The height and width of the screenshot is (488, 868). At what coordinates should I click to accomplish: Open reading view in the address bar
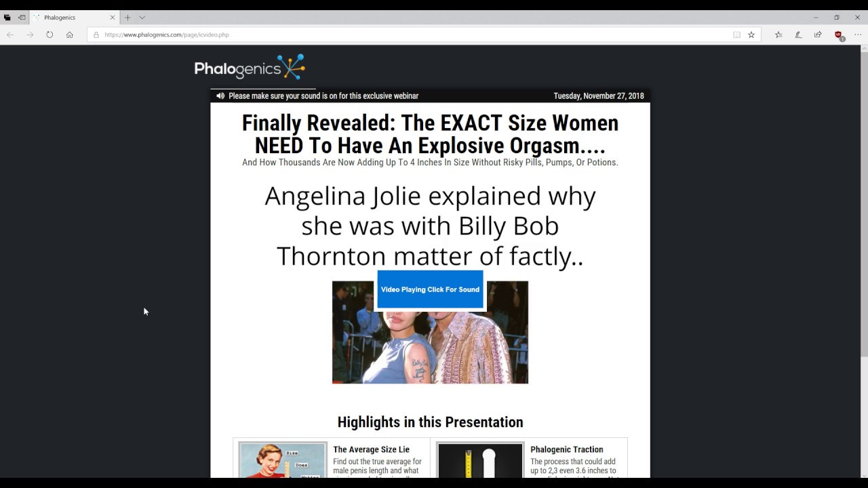coord(736,35)
